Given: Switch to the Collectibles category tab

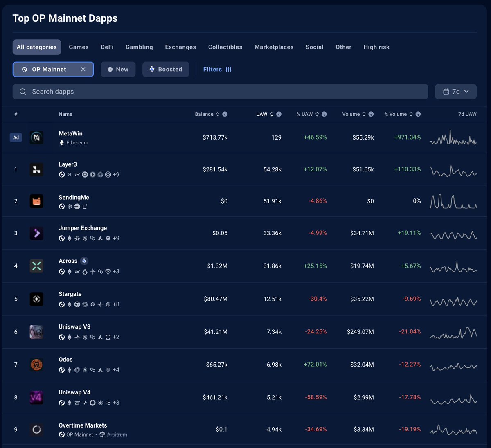Looking at the screenshot, I should point(225,47).
